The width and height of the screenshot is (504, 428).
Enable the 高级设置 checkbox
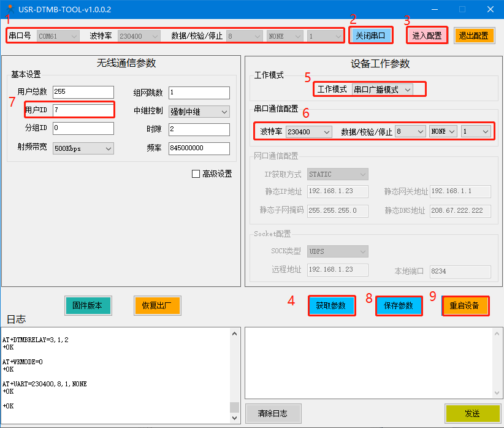[196, 174]
